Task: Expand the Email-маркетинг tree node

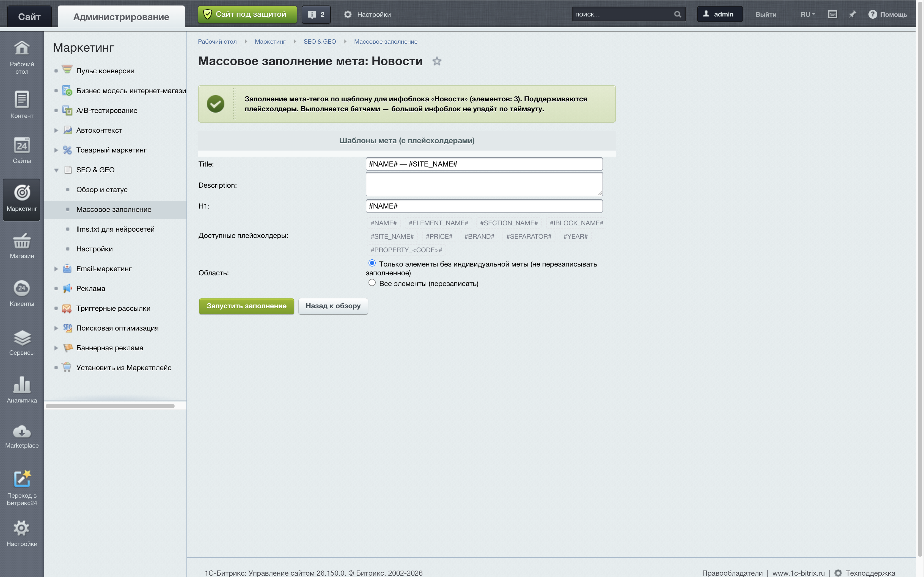Action: 56,269
